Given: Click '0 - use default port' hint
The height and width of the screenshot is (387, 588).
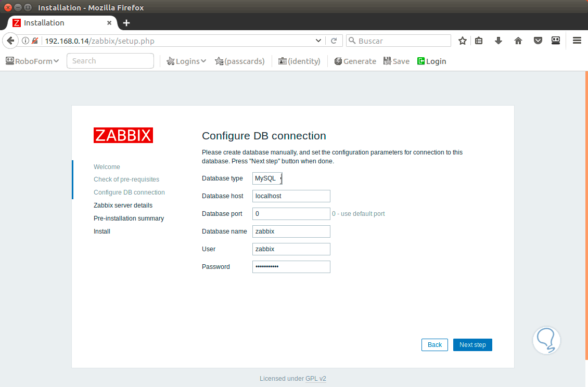Looking at the screenshot, I should pyautogui.click(x=358, y=214).
